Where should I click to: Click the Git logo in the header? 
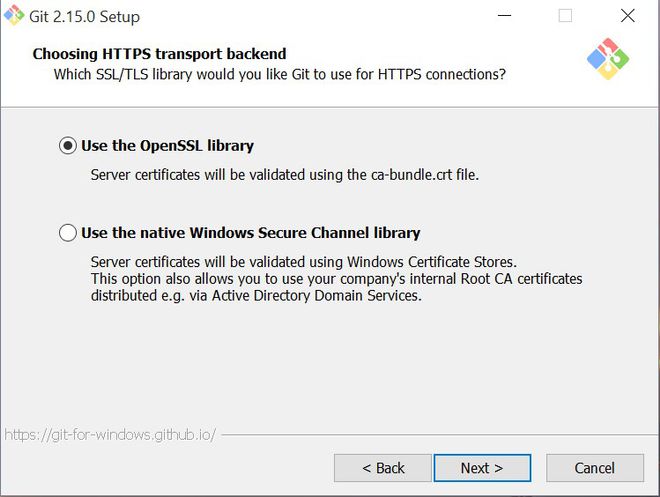tap(608, 60)
